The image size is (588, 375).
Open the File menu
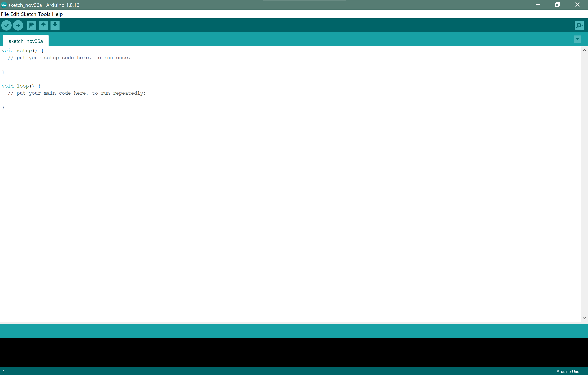[x=5, y=14]
